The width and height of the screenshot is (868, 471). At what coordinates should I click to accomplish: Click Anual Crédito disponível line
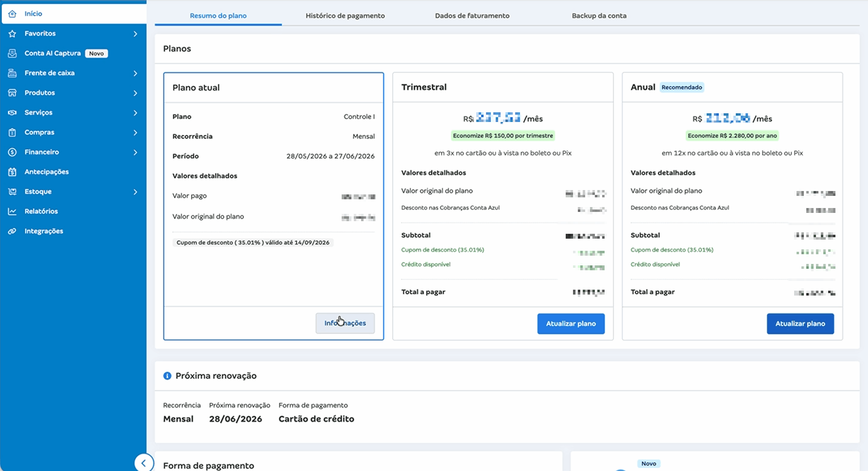pyautogui.click(x=655, y=264)
